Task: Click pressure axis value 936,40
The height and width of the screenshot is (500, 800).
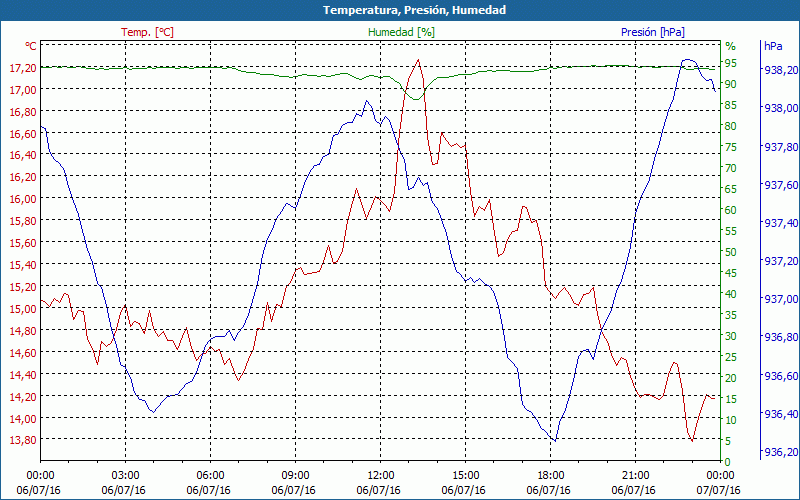Action: (781, 414)
